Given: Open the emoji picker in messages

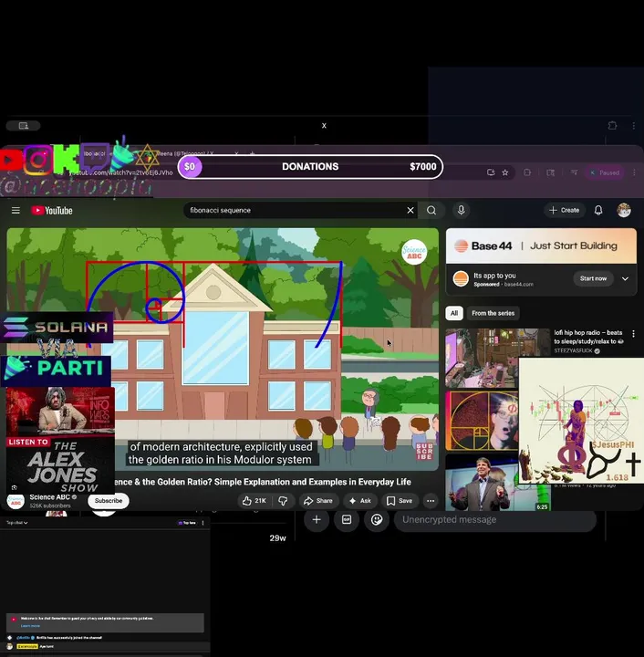Looking at the screenshot, I should (x=377, y=519).
